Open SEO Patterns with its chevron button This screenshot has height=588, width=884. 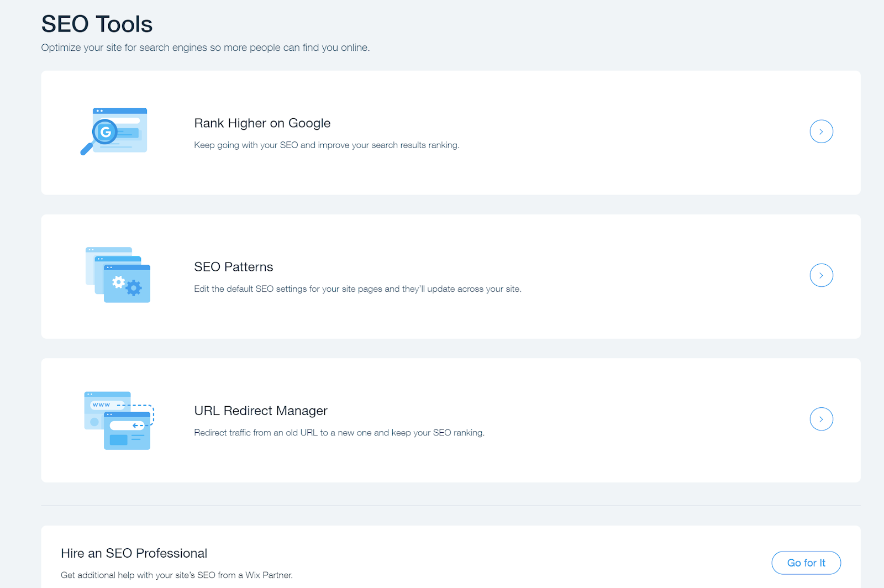[x=821, y=275]
